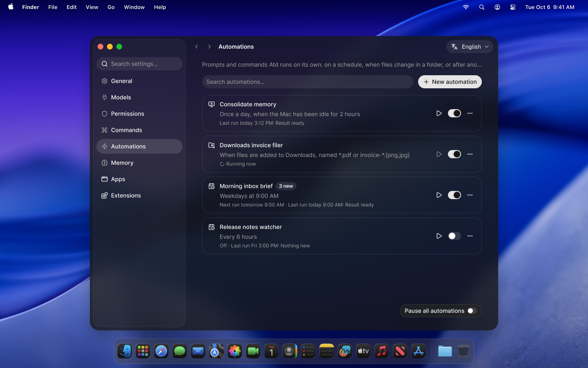Open the Downloads folder in the Dock
The height and width of the screenshot is (368, 588).
[x=445, y=351]
